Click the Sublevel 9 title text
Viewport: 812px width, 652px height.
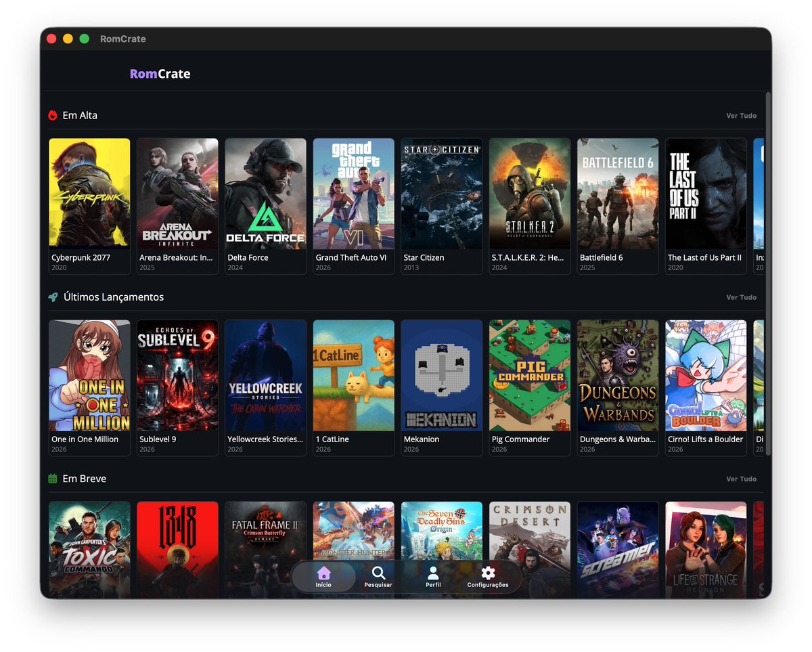158,439
